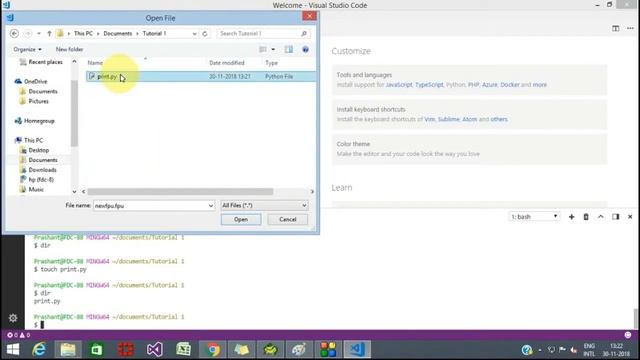
Task: Open the view options dropdown arrow
Action: click(273, 49)
